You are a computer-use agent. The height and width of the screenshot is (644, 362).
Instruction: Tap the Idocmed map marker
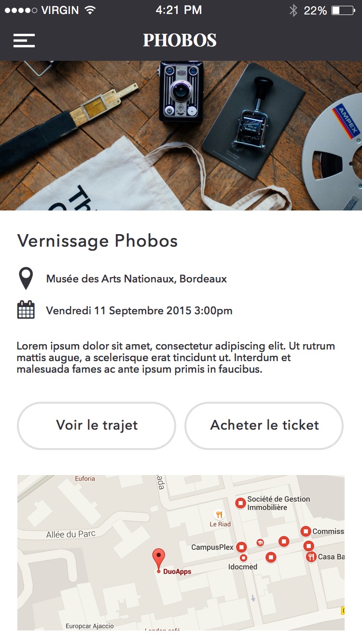tap(243, 558)
